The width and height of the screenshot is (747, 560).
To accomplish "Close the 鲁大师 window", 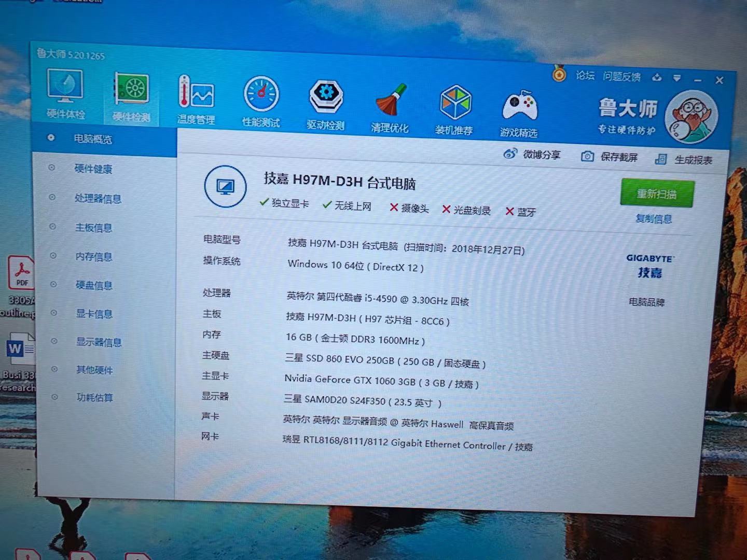I will [719, 80].
